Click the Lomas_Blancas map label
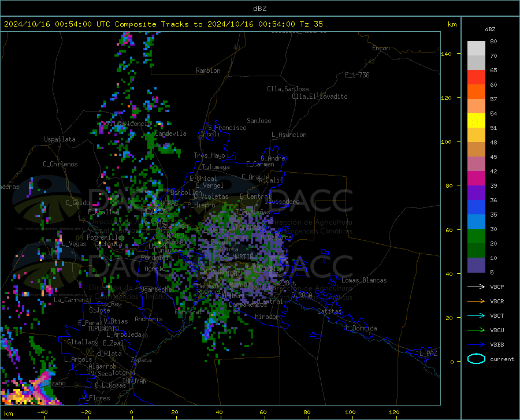Viewport: 520px width, 420px height. (x=364, y=280)
